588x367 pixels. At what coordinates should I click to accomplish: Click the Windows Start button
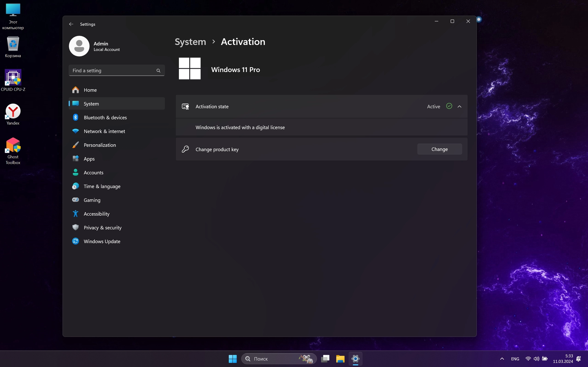[x=232, y=359]
